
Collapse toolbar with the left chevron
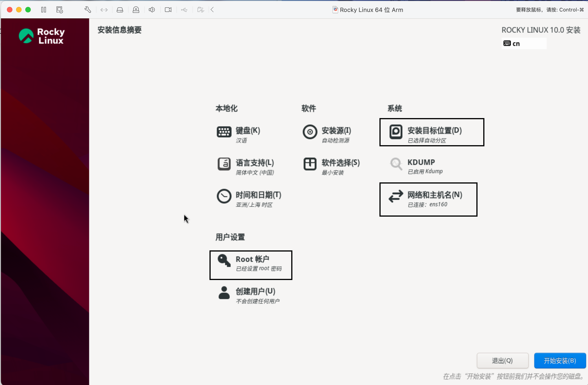pyautogui.click(x=212, y=10)
